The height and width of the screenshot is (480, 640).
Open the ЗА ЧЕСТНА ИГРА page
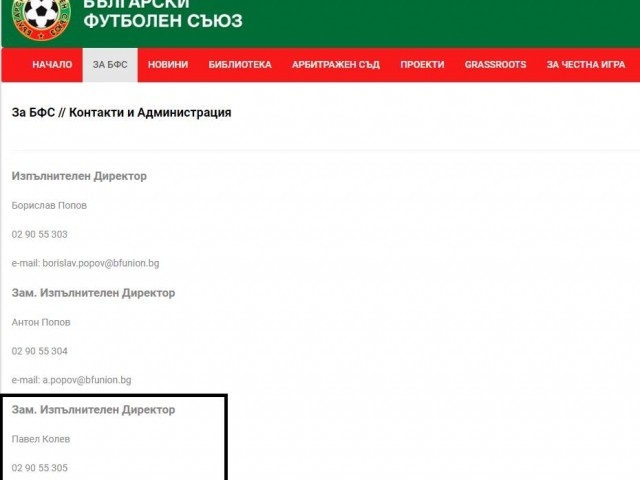[x=584, y=64]
